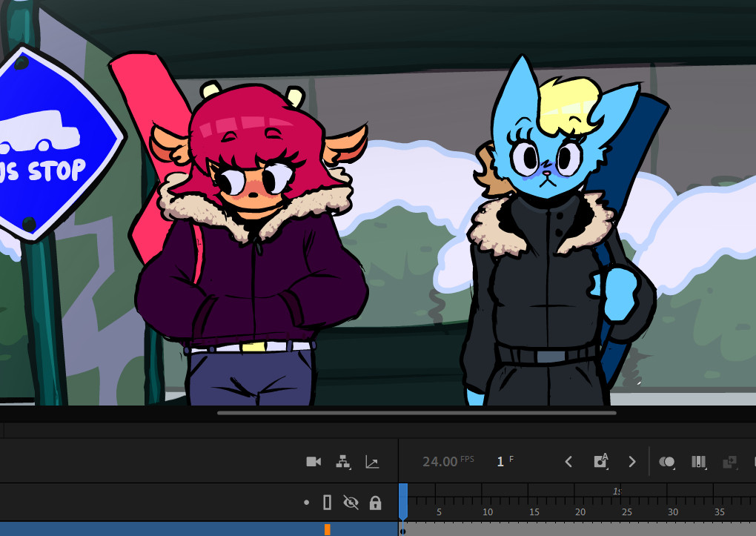This screenshot has width=756, height=536.
Task: Hide all layers with the eye icon
Action: coord(351,503)
